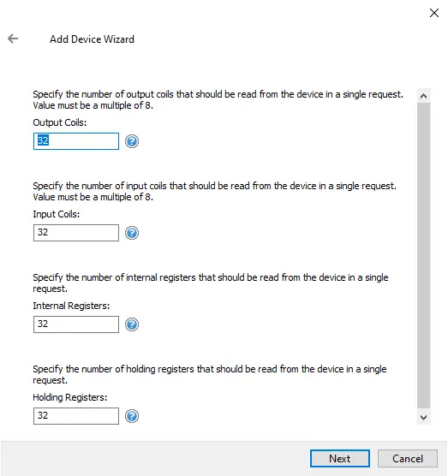
Task: Show help for Internal Registers field
Action: coord(132,324)
